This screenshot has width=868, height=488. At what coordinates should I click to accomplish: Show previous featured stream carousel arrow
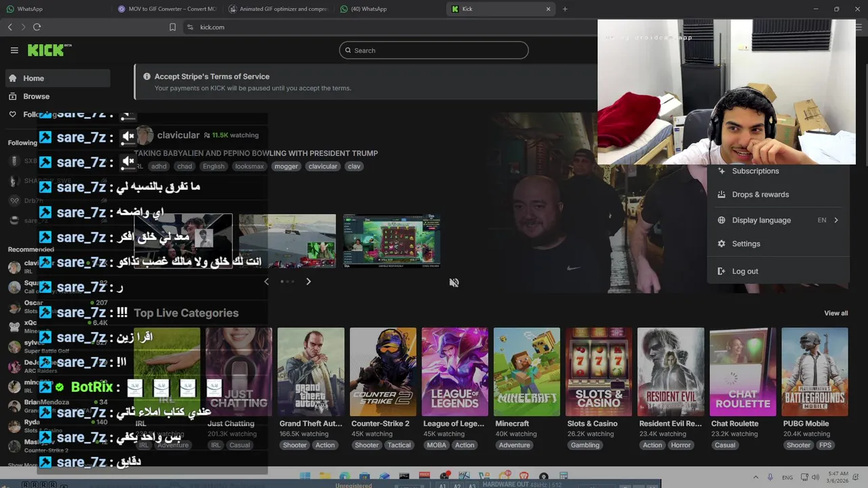(267, 281)
